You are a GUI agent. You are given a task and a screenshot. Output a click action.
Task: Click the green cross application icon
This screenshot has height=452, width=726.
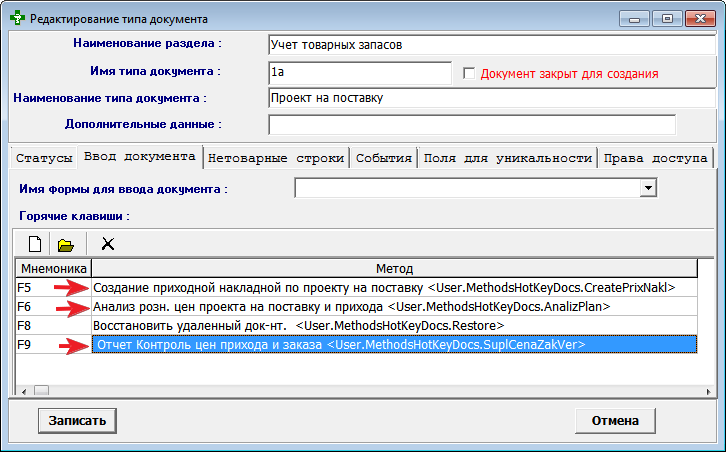(17, 19)
